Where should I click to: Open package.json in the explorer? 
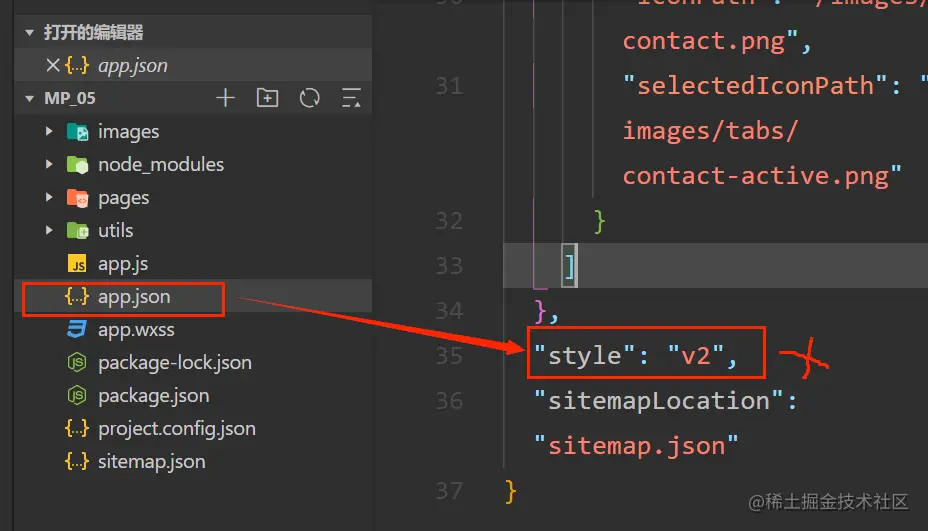click(153, 396)
